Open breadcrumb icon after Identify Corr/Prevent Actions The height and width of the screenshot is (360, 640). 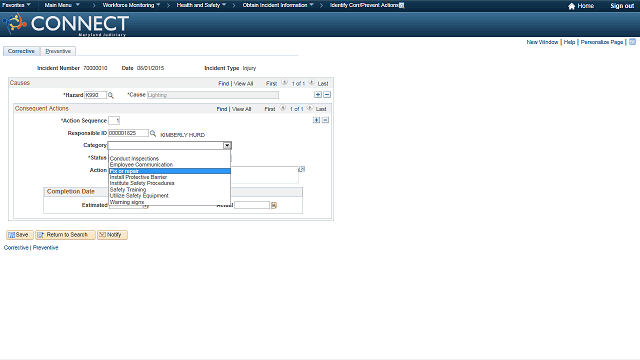tap(402, 5)
